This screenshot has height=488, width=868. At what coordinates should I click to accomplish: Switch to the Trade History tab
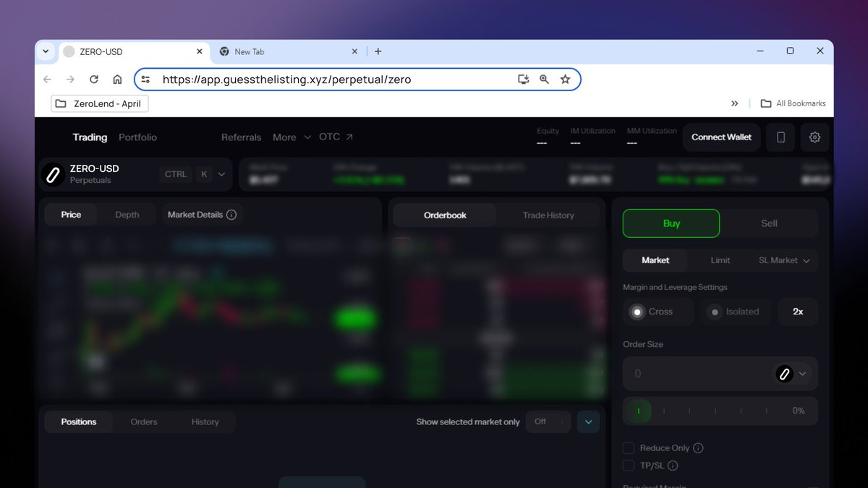tap(548, 215)
